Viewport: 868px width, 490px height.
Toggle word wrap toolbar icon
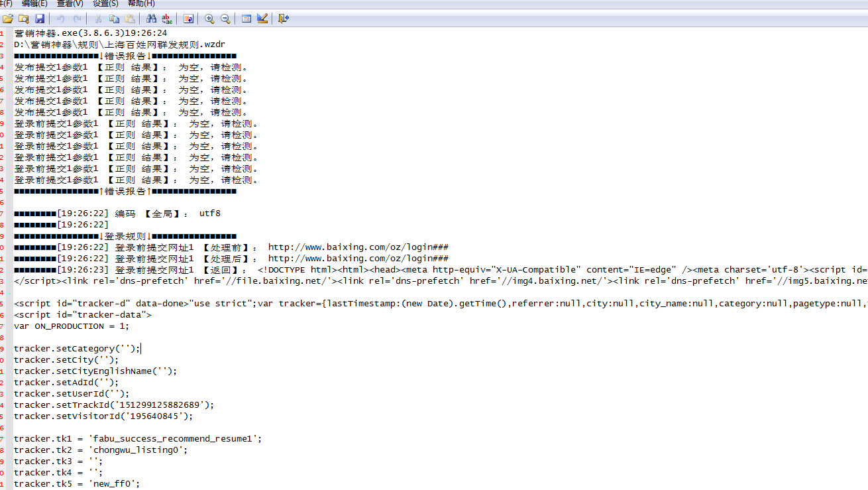(x=188, y=19)
